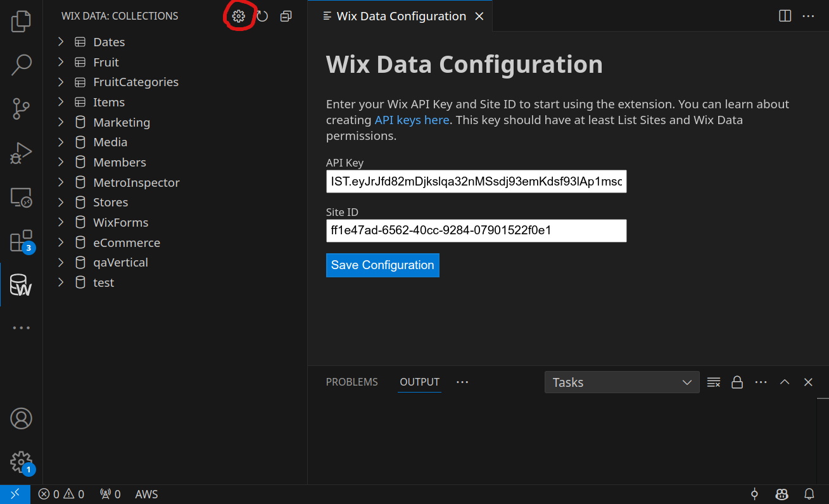Image resolution: width=829 pixels, height=504 pixels.
Task: Expand the MetroInspector namespace
Action: [x=61, y=182]
